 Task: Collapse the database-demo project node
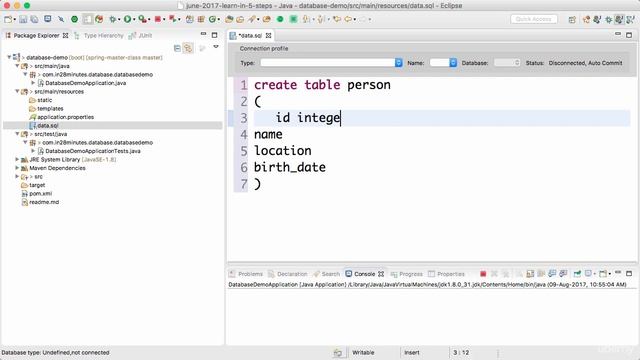tap(9, 57)
